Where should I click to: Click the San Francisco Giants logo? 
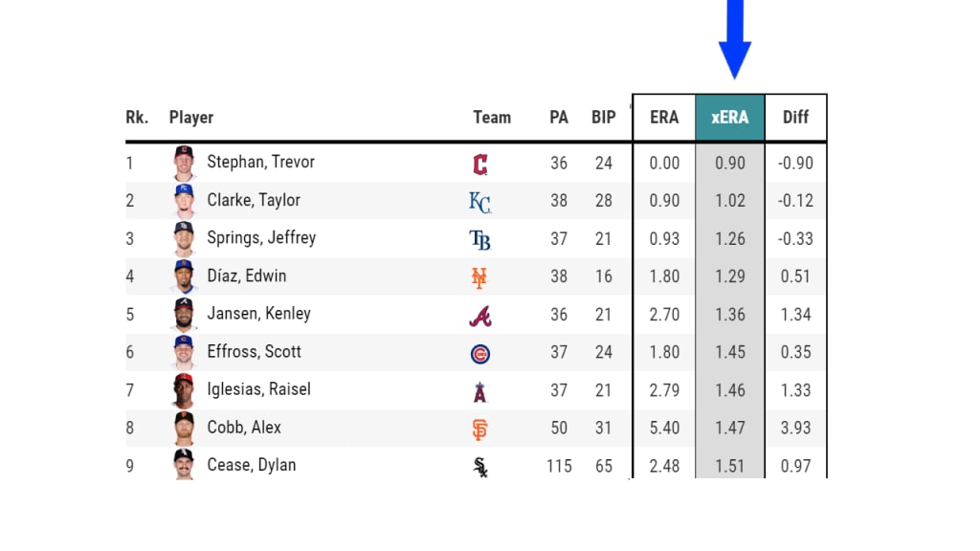click(480, 430)
